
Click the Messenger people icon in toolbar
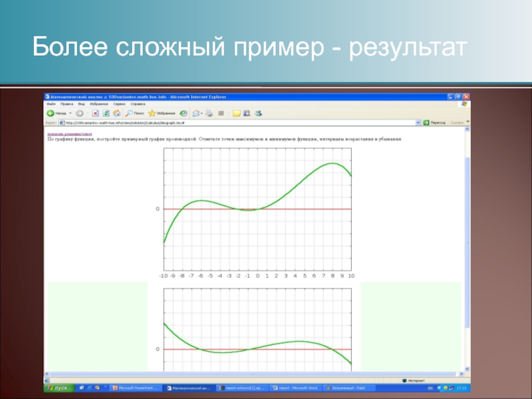pyautogui.click(x=258, y=113)
